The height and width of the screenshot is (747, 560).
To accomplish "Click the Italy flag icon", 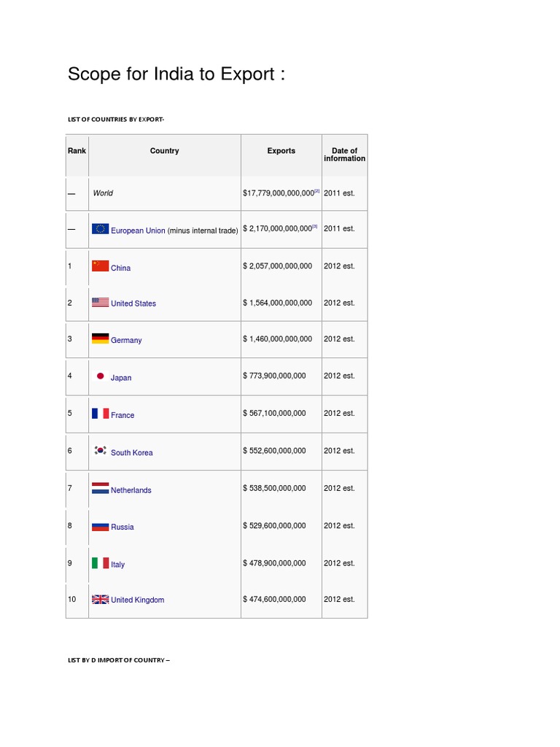I will pos(100,563).
